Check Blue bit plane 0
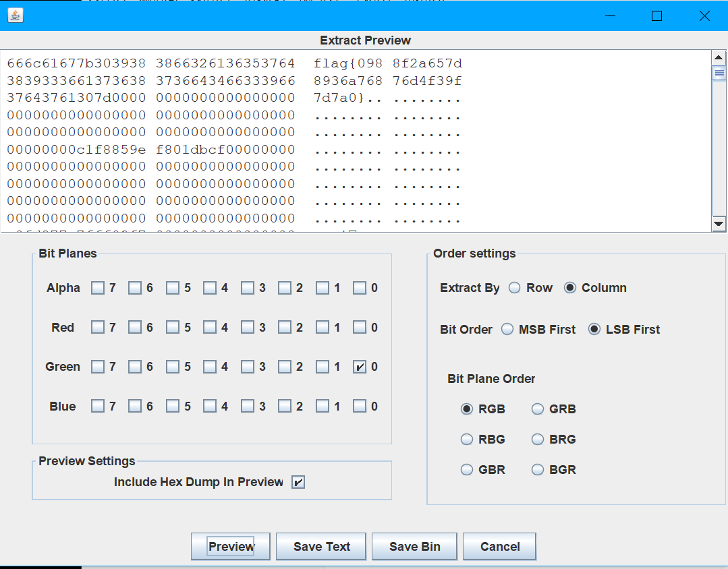This screenshot has width=728, height=569. pos(360,407)
